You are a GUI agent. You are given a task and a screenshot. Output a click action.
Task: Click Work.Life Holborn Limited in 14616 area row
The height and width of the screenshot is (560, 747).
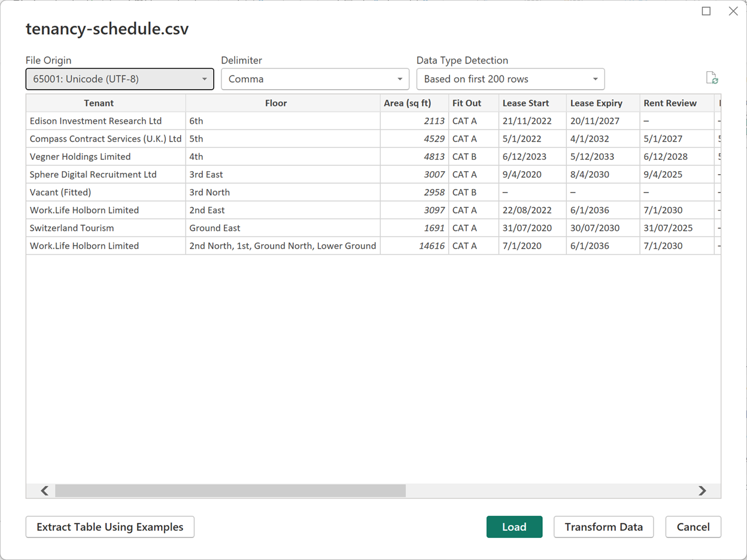pos(106,246)
